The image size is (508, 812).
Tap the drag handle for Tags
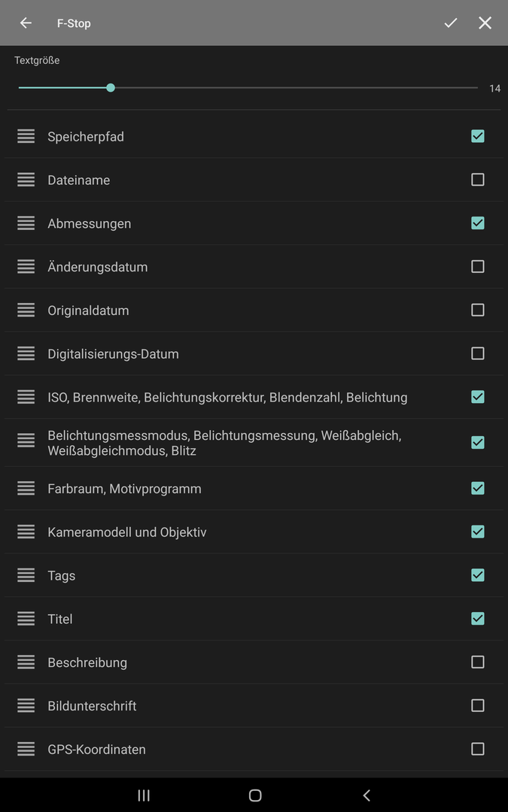(26, 575)
